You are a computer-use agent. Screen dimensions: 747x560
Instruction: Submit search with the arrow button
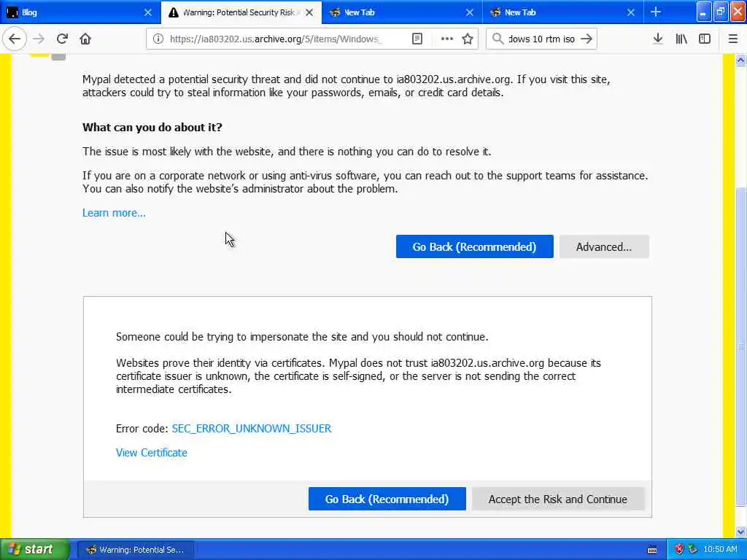click(x=587, y=39)
